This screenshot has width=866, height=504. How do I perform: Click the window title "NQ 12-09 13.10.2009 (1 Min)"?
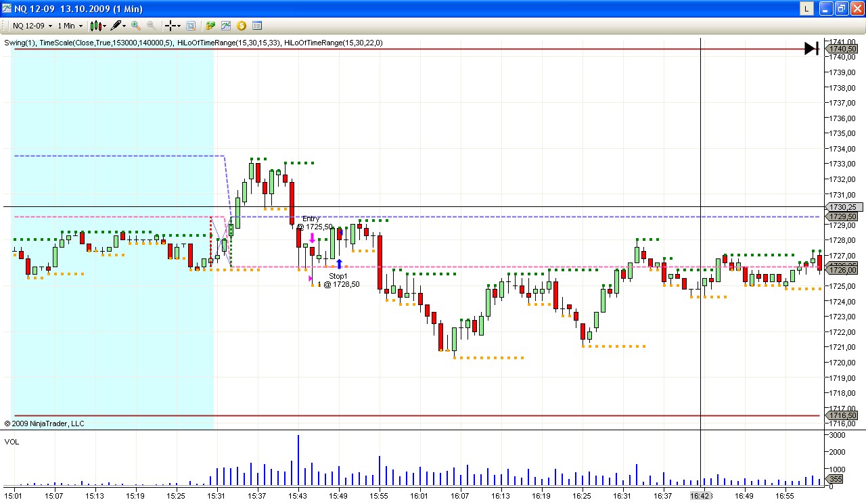coord(79,9)
